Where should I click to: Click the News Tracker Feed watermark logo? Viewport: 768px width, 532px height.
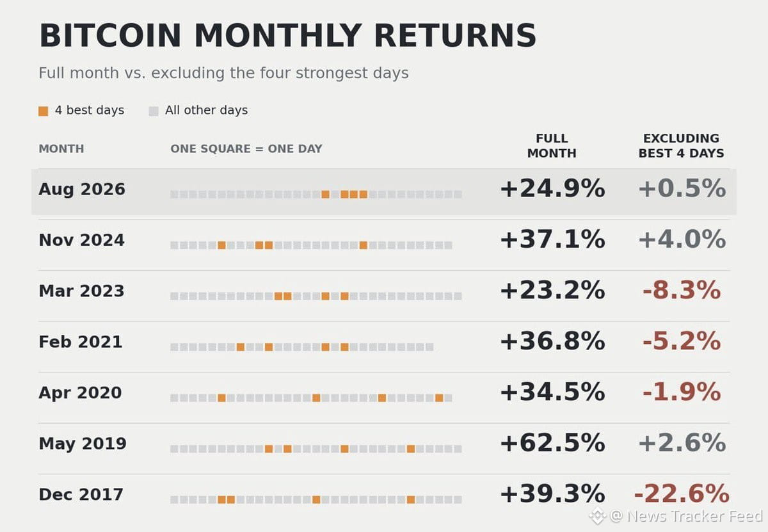(x=597, y=516)
